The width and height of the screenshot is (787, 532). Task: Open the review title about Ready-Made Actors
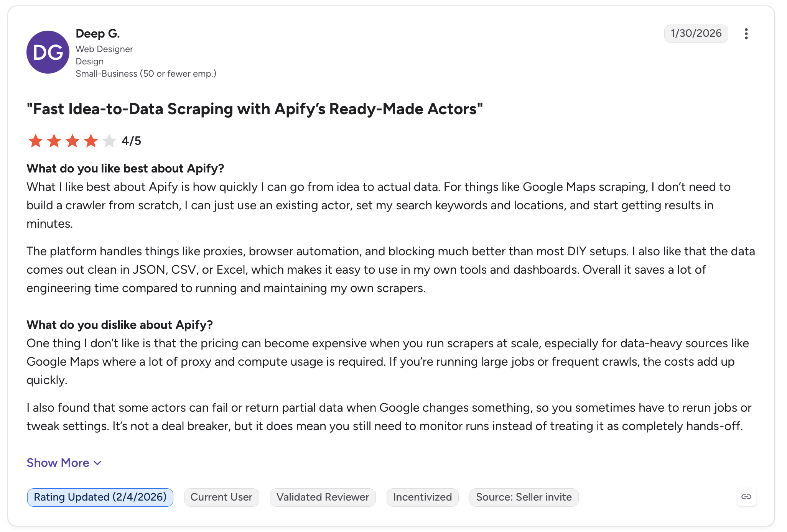click(255, 109)
